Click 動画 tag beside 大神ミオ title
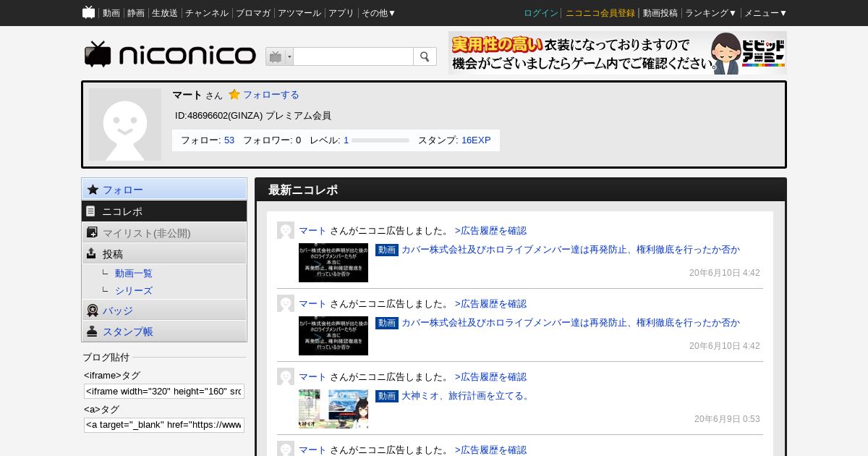868x456 pixels. coord(387,396)
